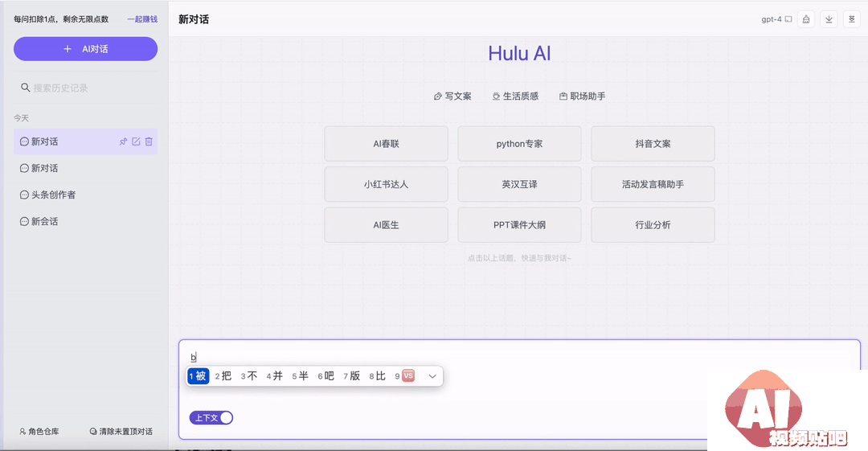Select the VS emoji IME candidate 9
Image resolution: width=868 pixels, height=451 pixels.
click(x=405, y=376)
